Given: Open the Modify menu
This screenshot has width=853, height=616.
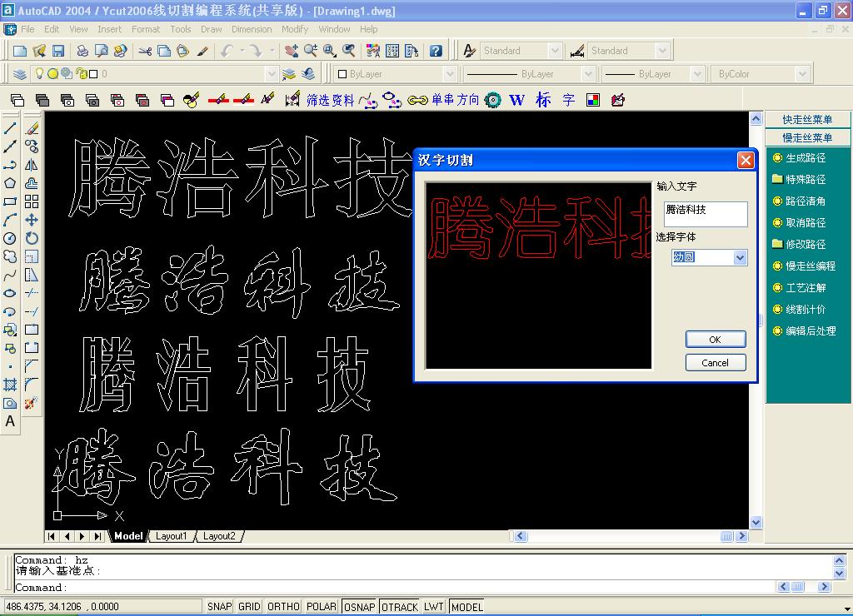Looking at the screenshot, I should (295, 29).
